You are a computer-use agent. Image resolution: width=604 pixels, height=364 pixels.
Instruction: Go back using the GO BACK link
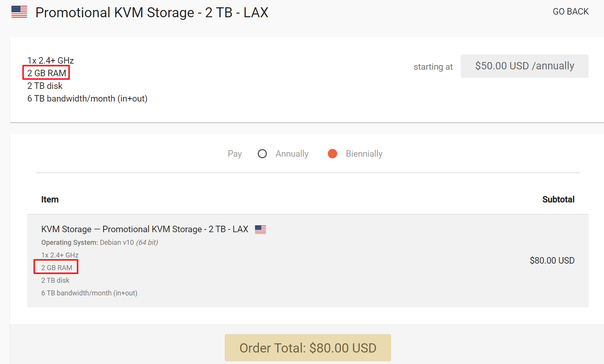click(570, 11)
